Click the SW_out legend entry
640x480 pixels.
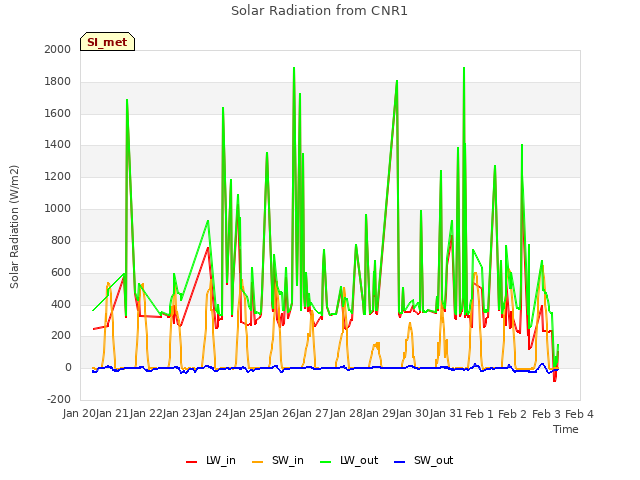pos(424,460)
